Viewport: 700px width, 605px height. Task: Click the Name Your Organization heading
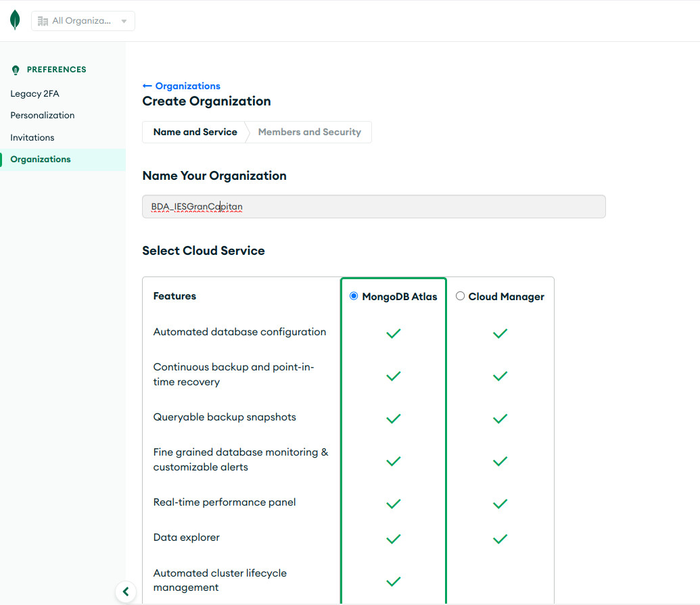214,176
